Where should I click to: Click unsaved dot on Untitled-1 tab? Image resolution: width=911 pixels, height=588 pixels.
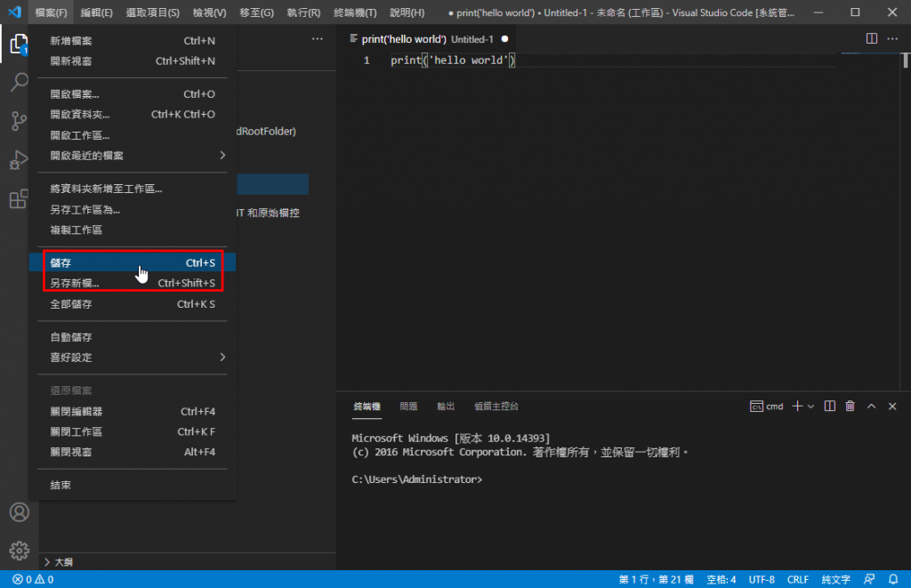(505, 39)
